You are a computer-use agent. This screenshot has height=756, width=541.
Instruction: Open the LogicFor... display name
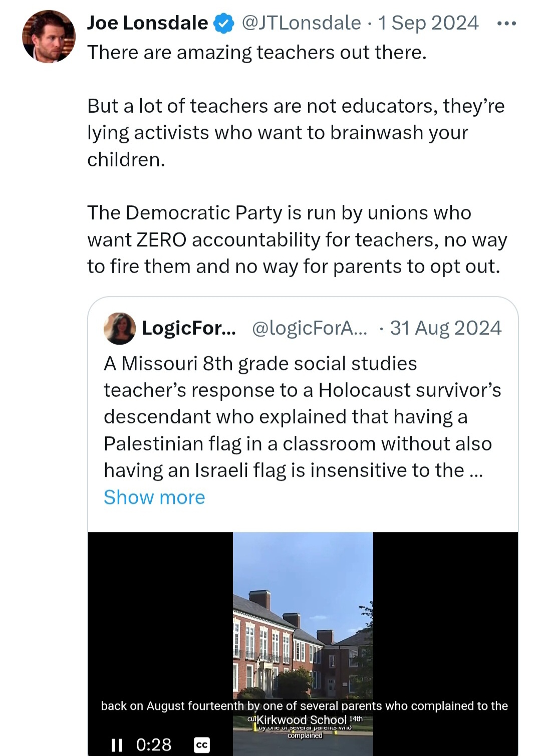[x=189, y=328]
